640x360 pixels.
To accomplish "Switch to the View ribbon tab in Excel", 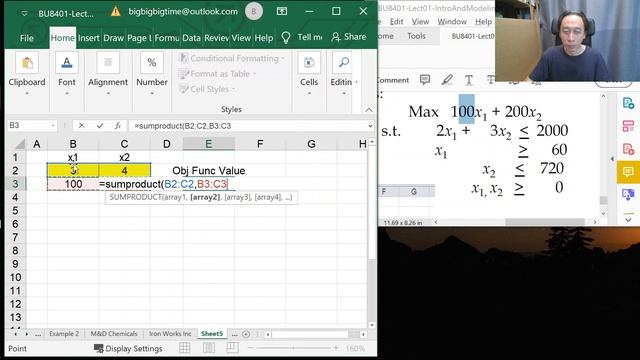I will coord(241,38).
